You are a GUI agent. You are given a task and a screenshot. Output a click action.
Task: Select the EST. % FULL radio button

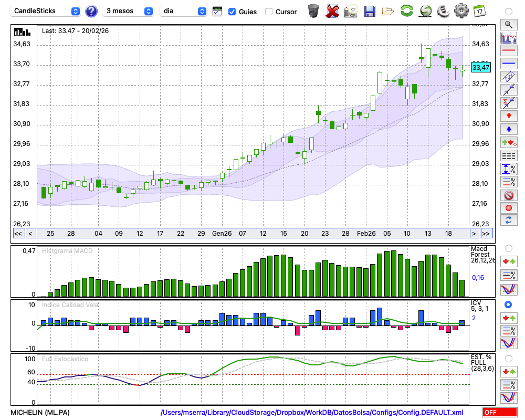coord(508,358)
